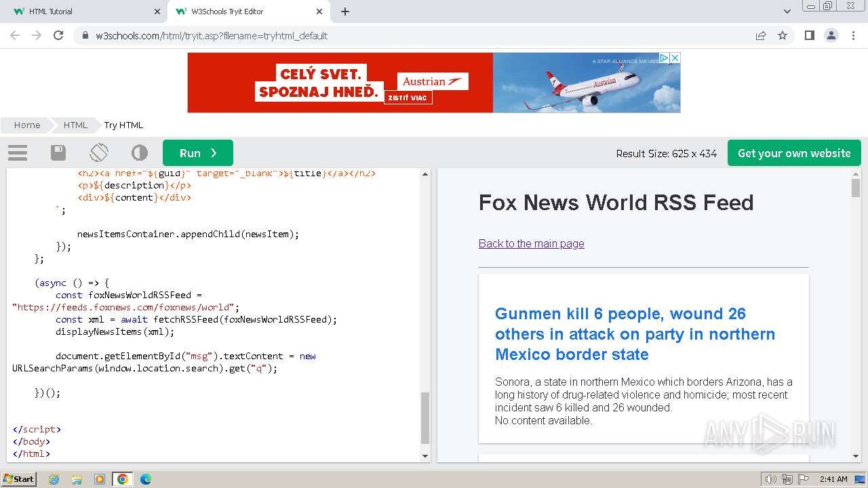Select the W3Schools Tryit Editor tab

tap(248, 12)
